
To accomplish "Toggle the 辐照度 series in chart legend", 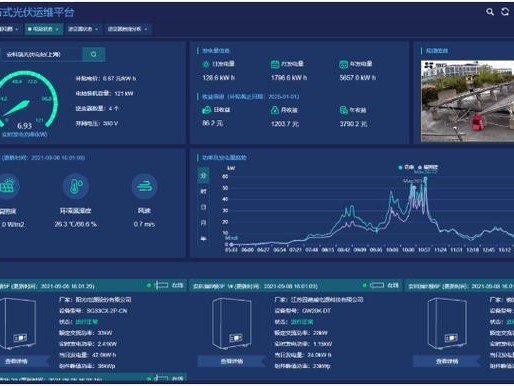I will (428, 167).
